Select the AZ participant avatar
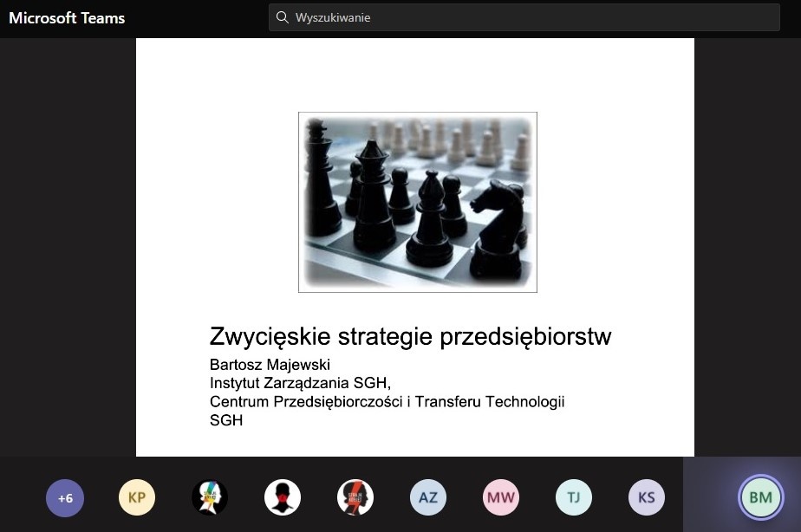 (428, 497)
